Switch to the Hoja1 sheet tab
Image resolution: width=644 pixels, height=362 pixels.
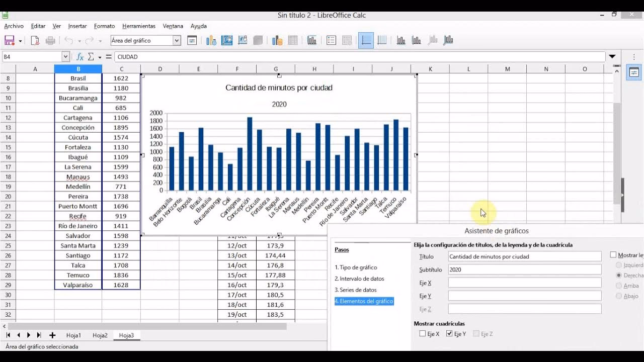(x=73, y=335)
